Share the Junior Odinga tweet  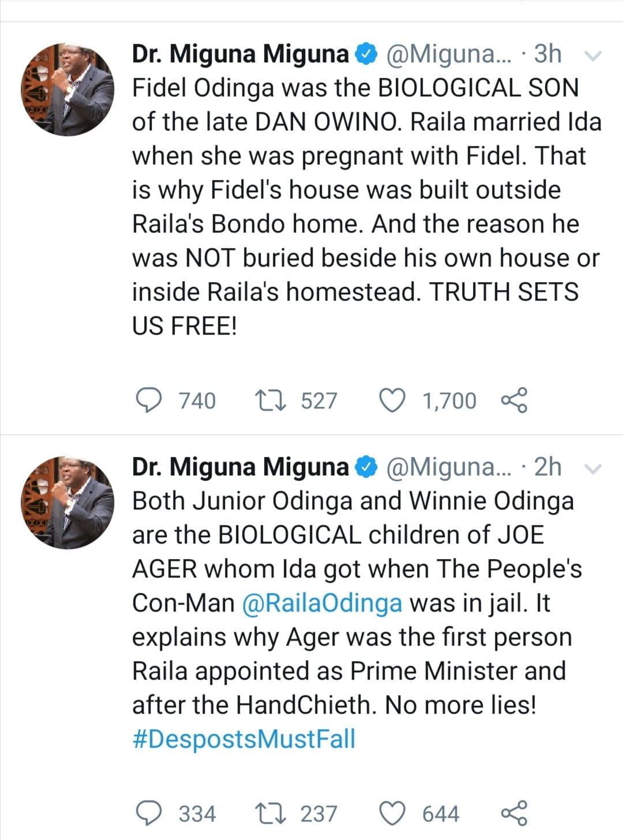point(514,813)
